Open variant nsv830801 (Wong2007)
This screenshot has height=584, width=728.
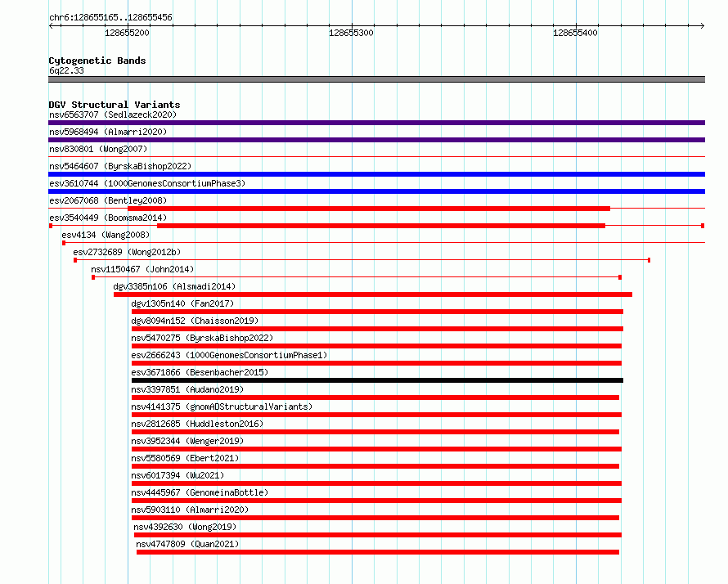(x=98, y=149)
